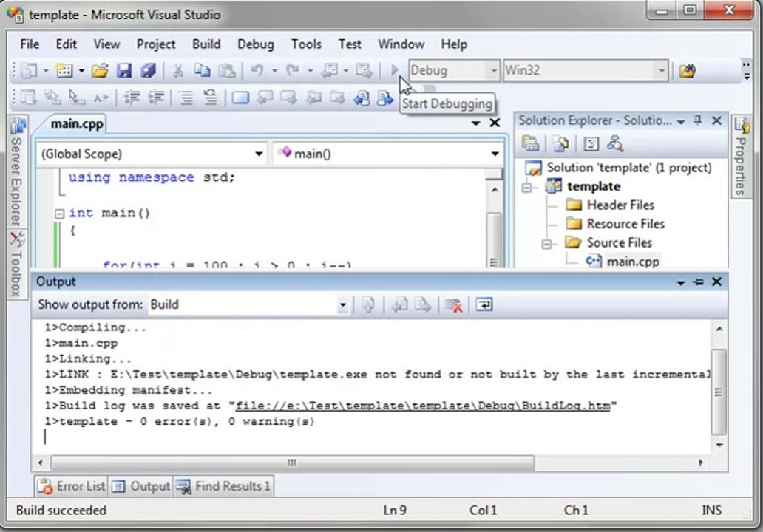This screenshot has height=532, width=763.
Task: Click the Output horizontal scrollbar thumb
Action: click(293, 463)
